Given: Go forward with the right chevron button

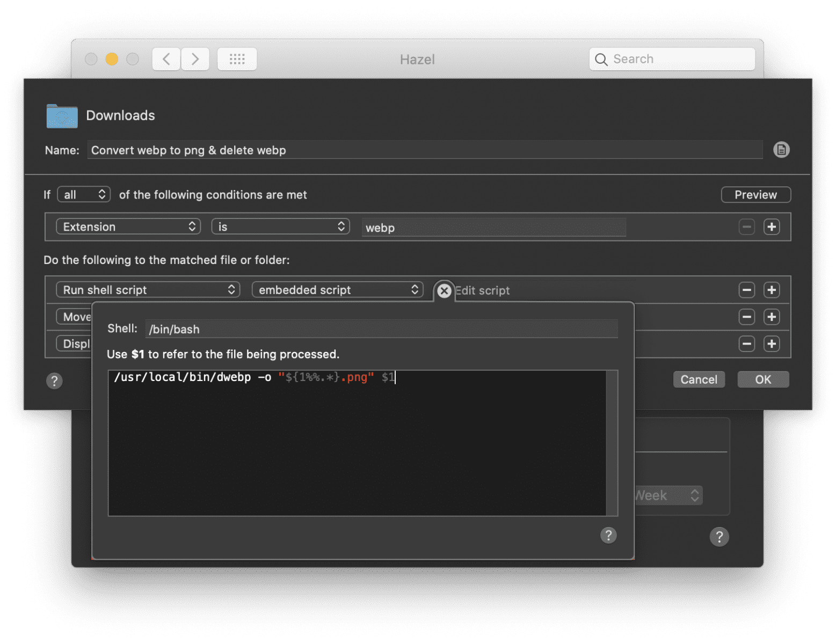Looking at the screenshot, I should pyautogui.click(x=195, y=59).
